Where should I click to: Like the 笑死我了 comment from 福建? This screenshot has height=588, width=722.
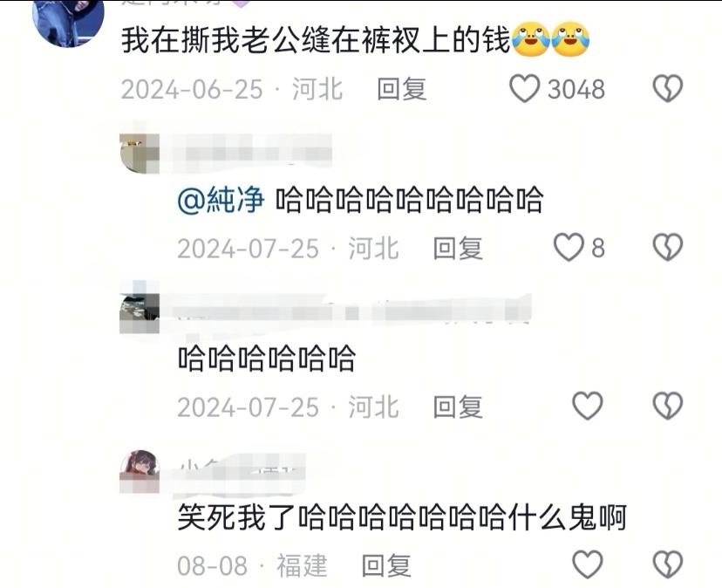click(x=588, y=564)
